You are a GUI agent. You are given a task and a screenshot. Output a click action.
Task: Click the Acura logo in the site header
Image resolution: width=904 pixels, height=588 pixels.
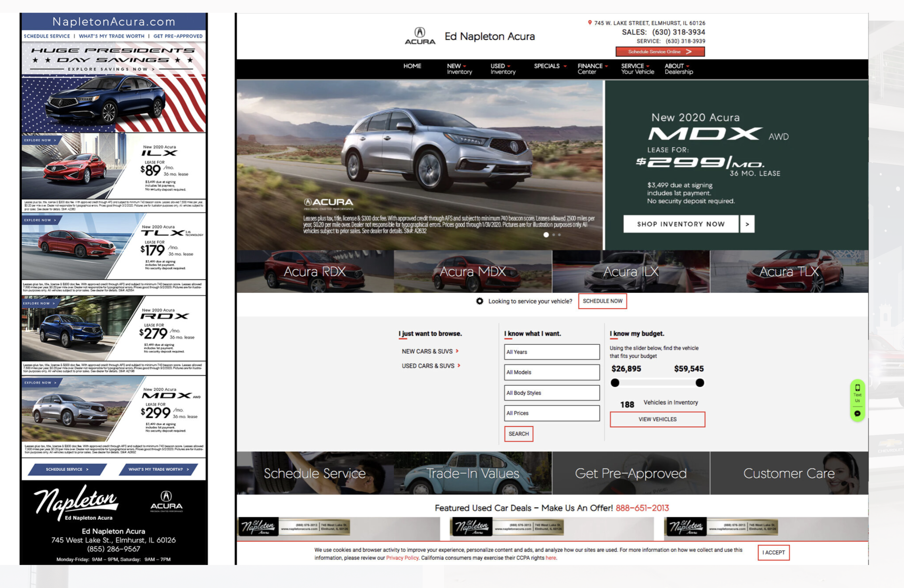(420, 36)
